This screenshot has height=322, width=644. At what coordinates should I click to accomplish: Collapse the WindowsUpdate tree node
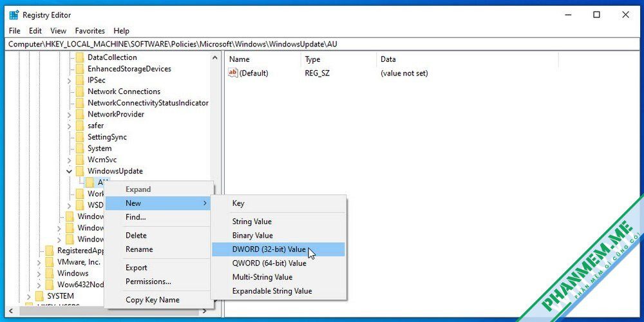point(69,171)
